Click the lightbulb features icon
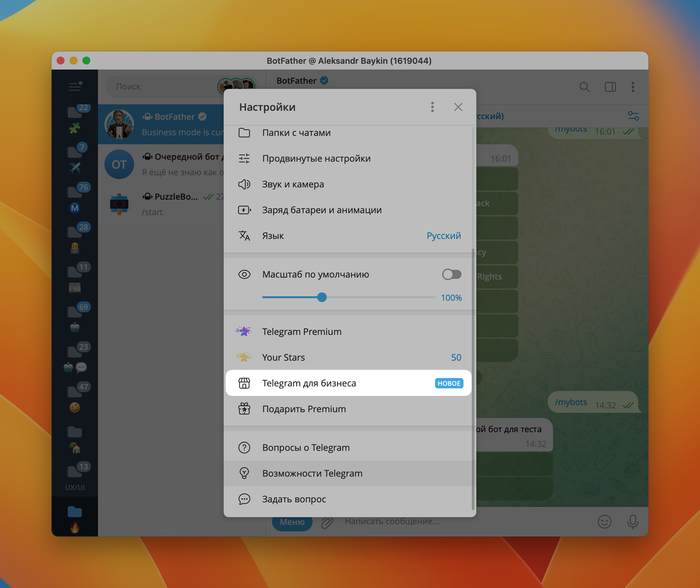 244,473
